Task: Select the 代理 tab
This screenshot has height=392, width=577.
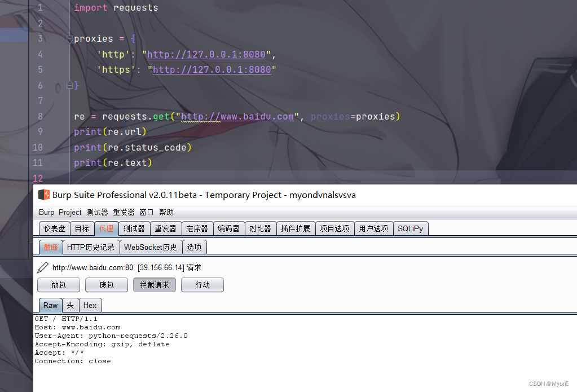Action: point(107,228)
